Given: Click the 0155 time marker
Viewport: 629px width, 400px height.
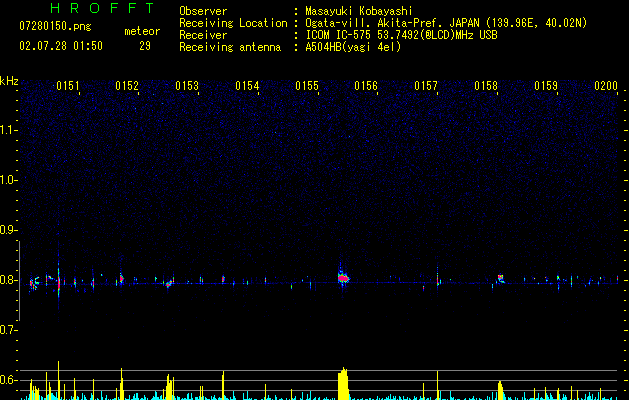Looking at the screenshot, I should (x=307, y=86).
